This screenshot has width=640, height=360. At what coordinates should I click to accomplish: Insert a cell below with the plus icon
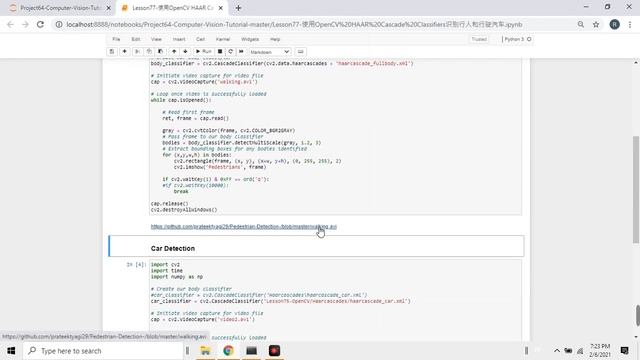[x=124, y=51]
